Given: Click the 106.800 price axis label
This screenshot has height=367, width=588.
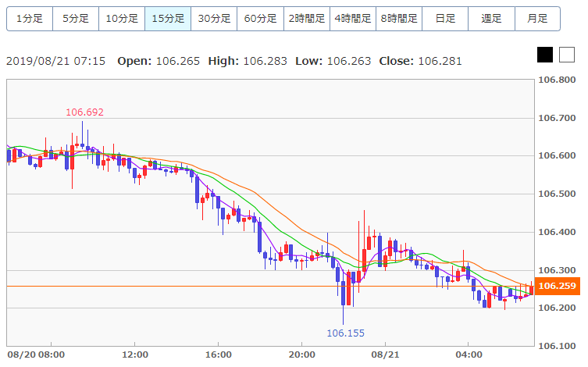Looking at the screenshot, I should tap(557, 80).
